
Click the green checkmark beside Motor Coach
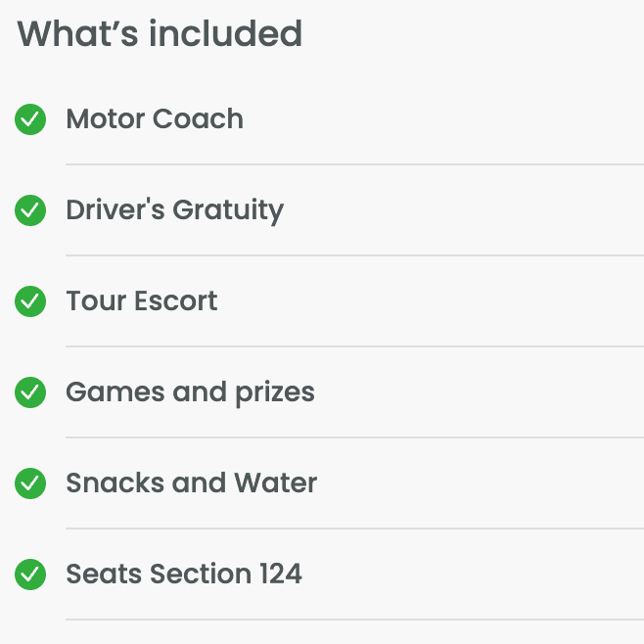tap(30, 119)
